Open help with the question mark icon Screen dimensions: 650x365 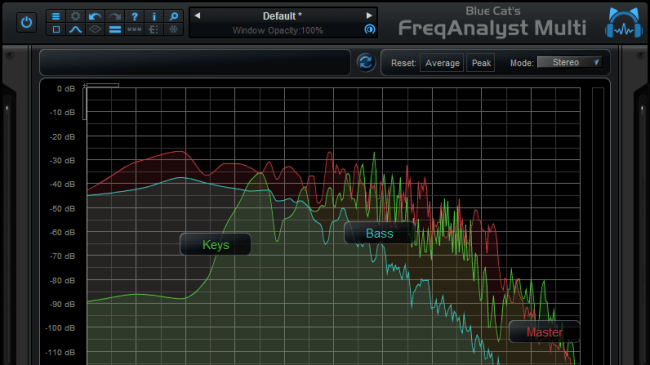point(134,16)
